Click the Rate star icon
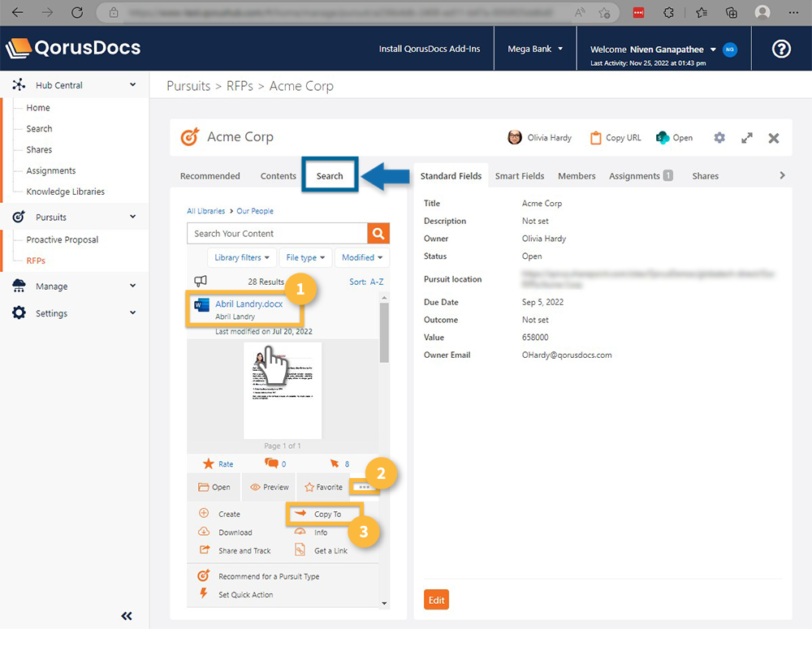812x659 pixels. [x=209, y=464]
